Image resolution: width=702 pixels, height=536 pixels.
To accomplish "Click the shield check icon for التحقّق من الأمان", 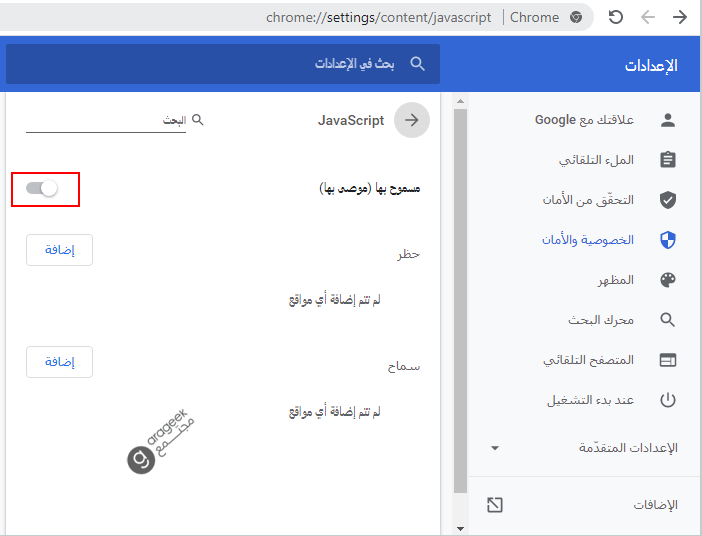I will 668,200.
